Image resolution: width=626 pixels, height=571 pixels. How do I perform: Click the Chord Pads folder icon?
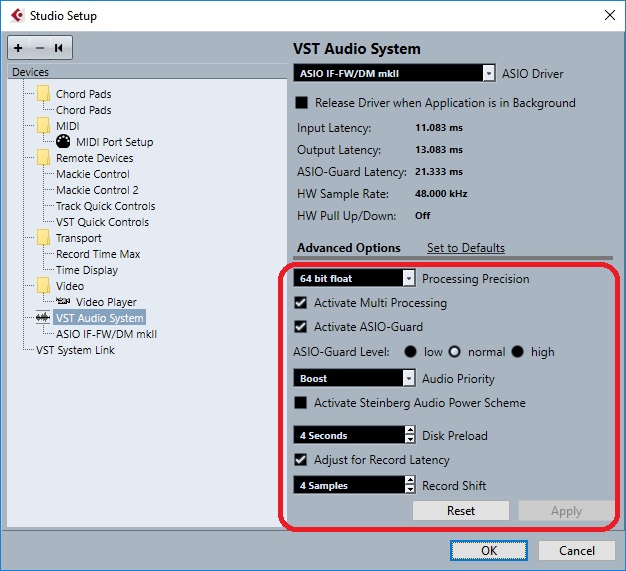tap(43, 94)
